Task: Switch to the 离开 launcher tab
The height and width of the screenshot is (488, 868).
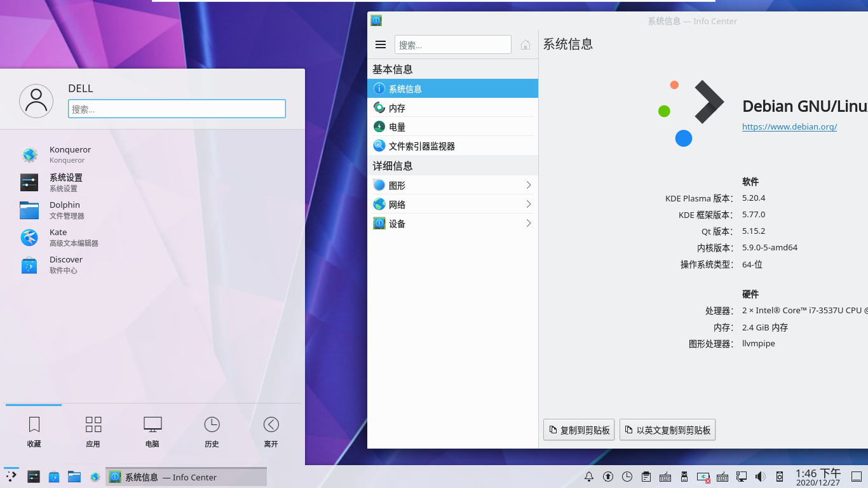Action: tap(271, 432)
